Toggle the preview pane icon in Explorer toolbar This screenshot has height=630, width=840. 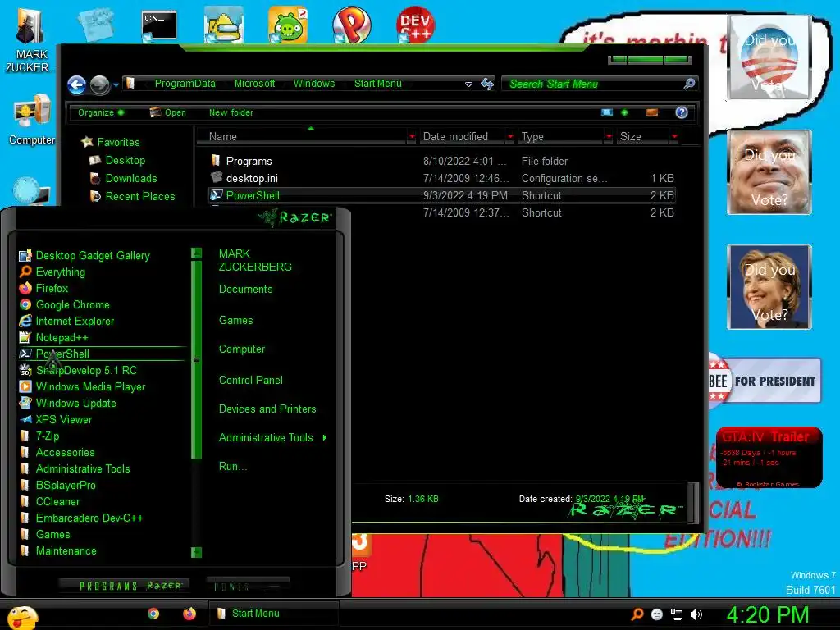coord(652,112)
